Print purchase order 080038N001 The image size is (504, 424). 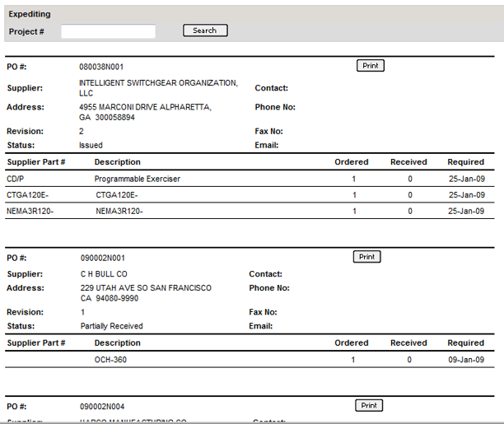click(x=370, y=66)
